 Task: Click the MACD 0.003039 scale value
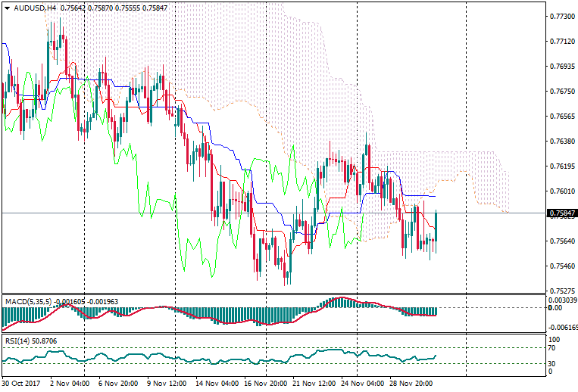tap(561, 300)
